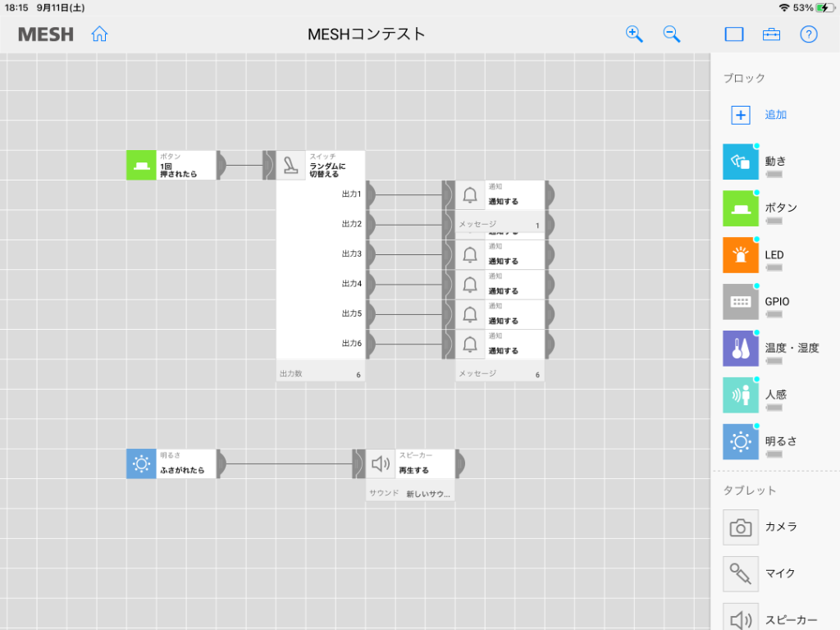840x630 pixels.
Task: Select the 動き block in the sidebar
Action: pyautogui.click(x=741, y=162)
